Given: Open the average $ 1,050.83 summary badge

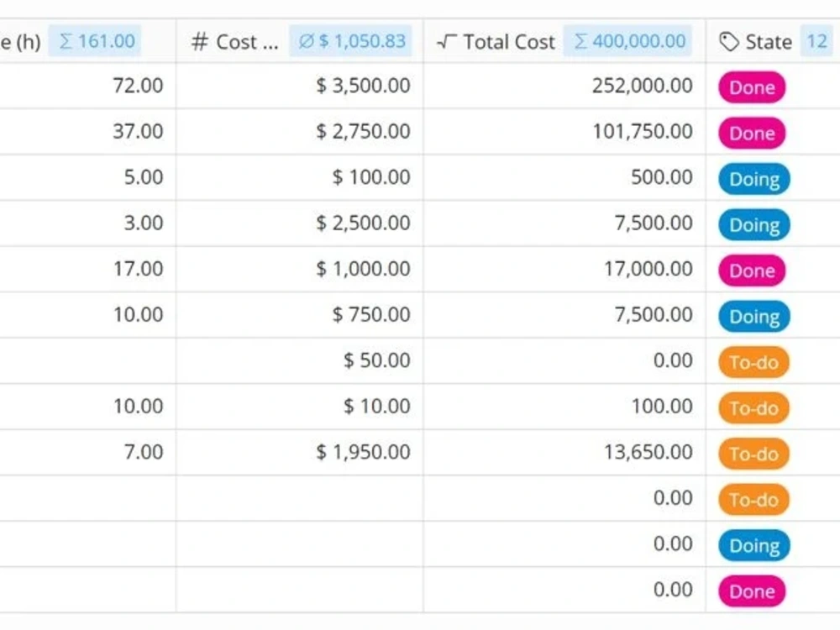Looking at the screenshot, I should (x=351, y=40).
